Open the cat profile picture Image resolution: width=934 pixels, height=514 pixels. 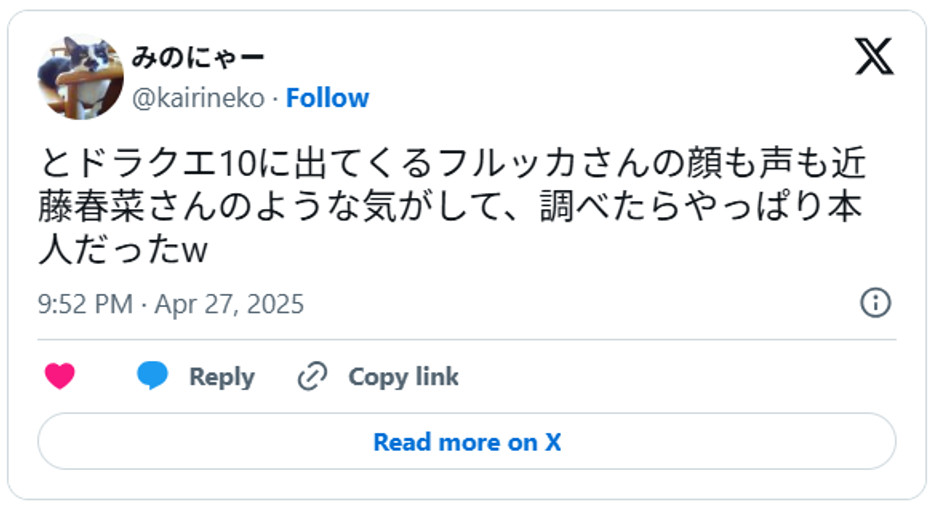[81, 77]
